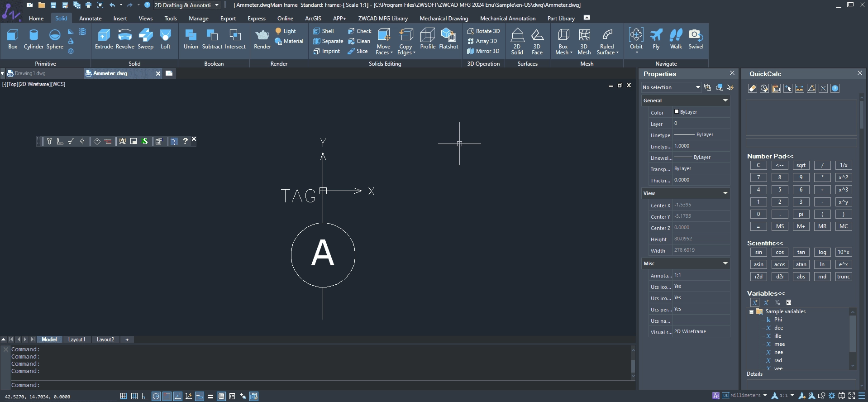Image resolution: width=868 pixels, height=402 pixels.
Task: Toggle object snap tracking in status bar
Action: pyautogui.click(x=177, y=396)
